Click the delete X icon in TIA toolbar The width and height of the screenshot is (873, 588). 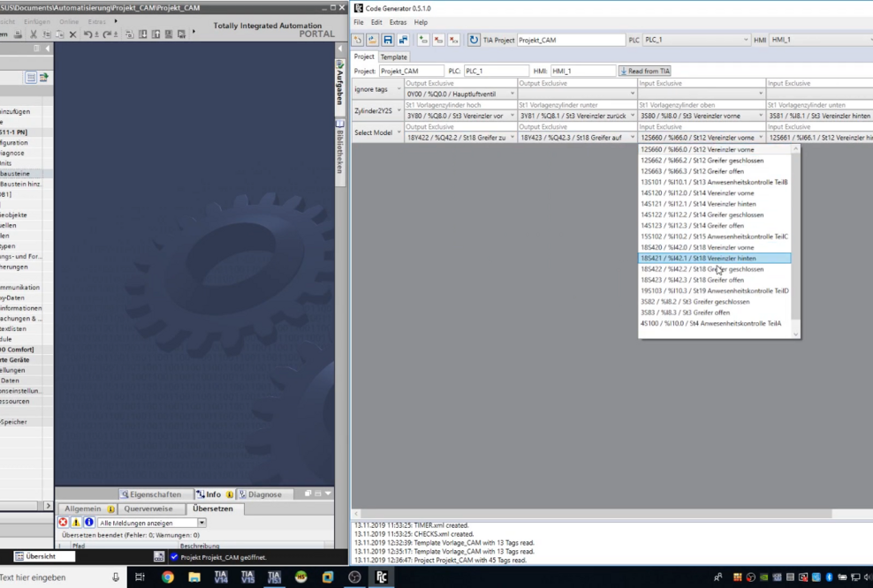click(x=72, y=34)
